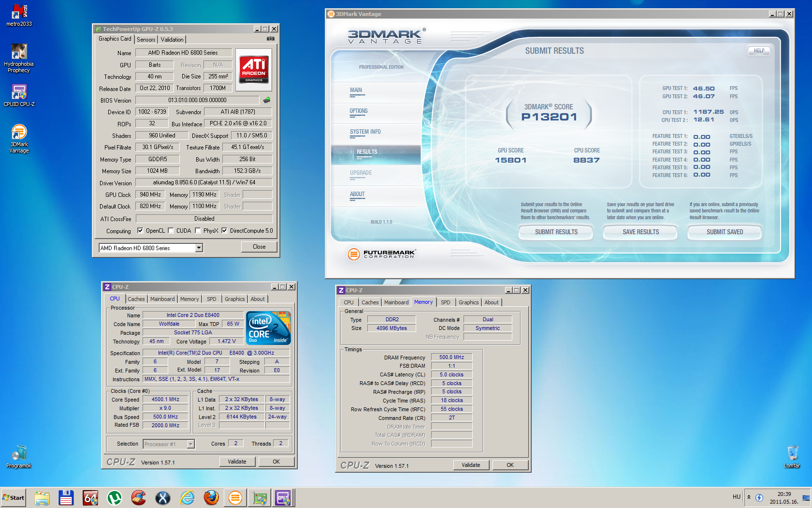812x508 pixels.
Task: Click the GPU-Z screenshot camera icon
Action: click(x=271, y=39)
